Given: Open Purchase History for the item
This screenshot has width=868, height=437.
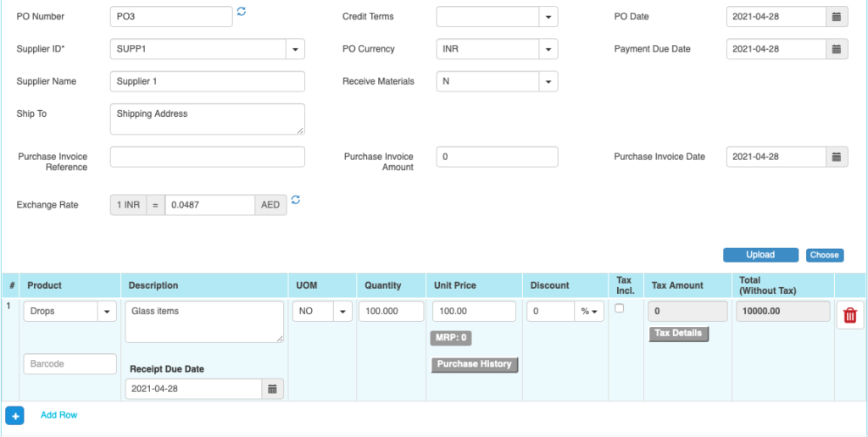Looking at the screenshot, I should [475, 364].
